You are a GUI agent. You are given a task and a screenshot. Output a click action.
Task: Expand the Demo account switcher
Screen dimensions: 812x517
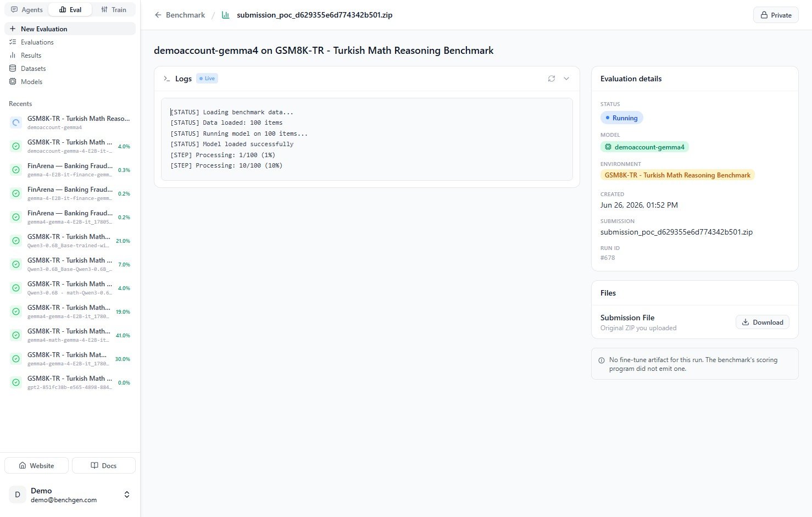pos(127,494)
